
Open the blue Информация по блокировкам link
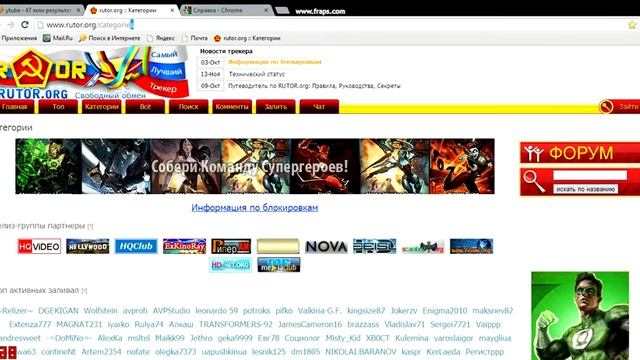[x=255, y=208]
